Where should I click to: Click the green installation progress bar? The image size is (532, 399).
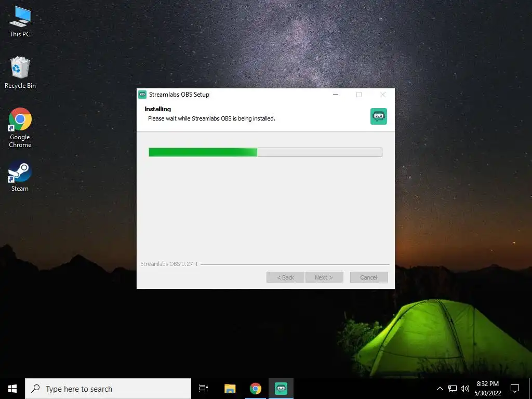pyautogui.click(x=265, y=152)
